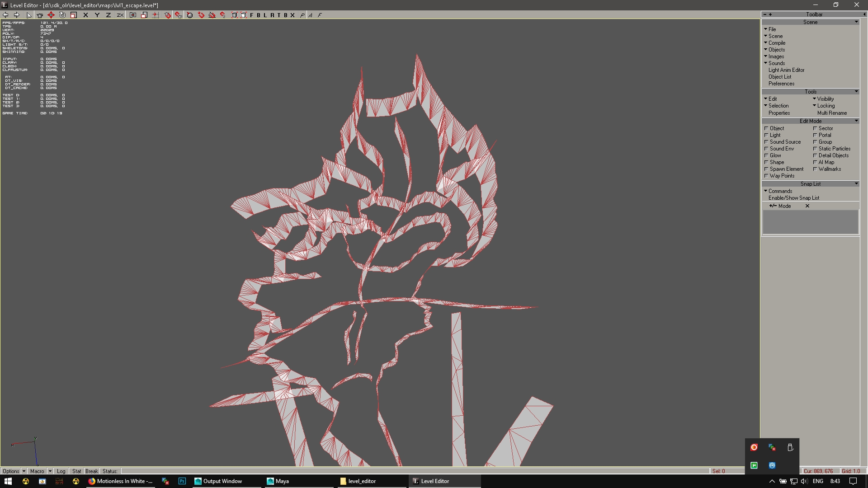The height and width of the screenshot is (488, 868).
Task: Switch to Front view with F button
Action: (x=252, y=15)
